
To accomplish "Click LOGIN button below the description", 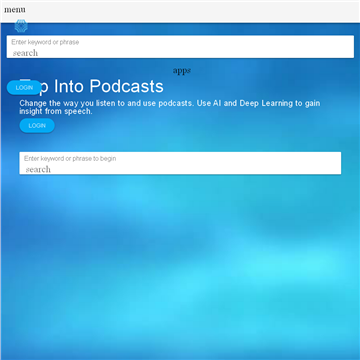I will coord(37,126).
